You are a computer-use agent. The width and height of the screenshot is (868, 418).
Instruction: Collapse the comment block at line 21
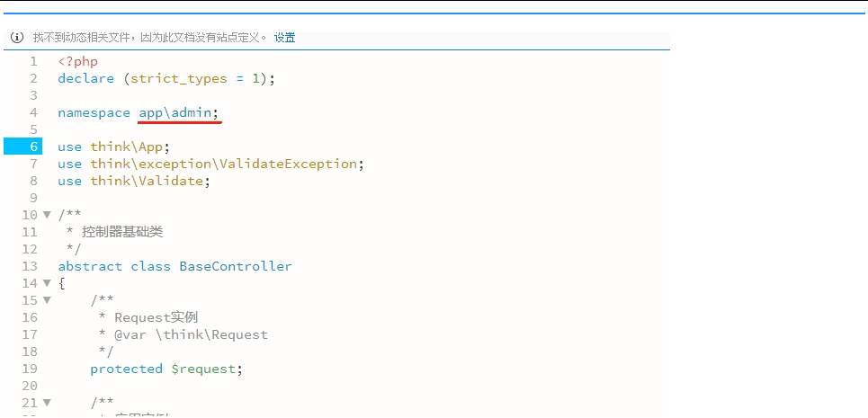[x=47, y=403]
